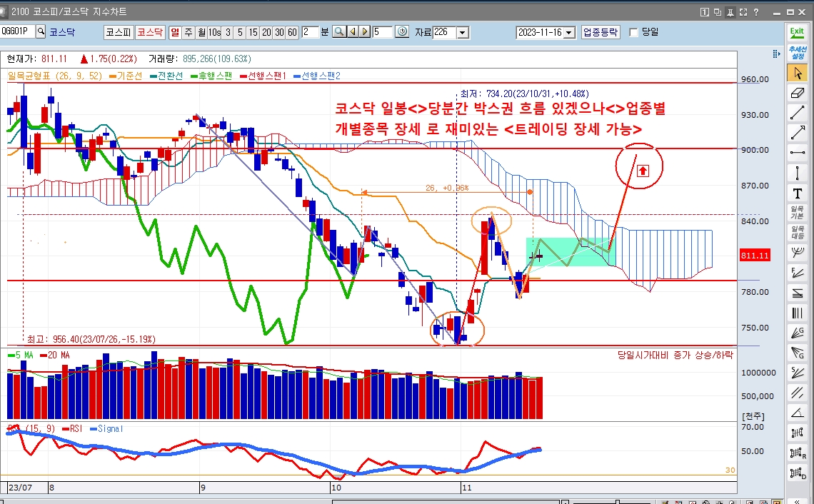Select the trend line segment tool
Screen dimensions: 814x504
797,113
